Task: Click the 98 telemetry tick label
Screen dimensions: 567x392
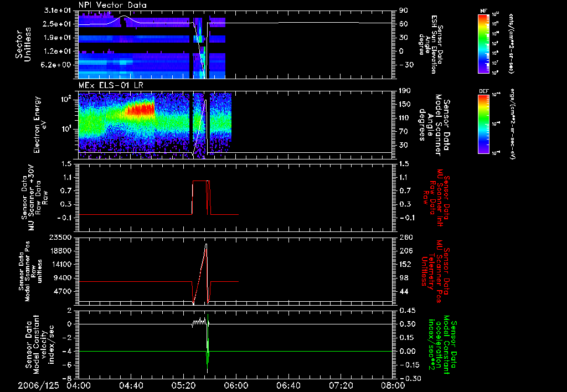Action: [404, 278]
